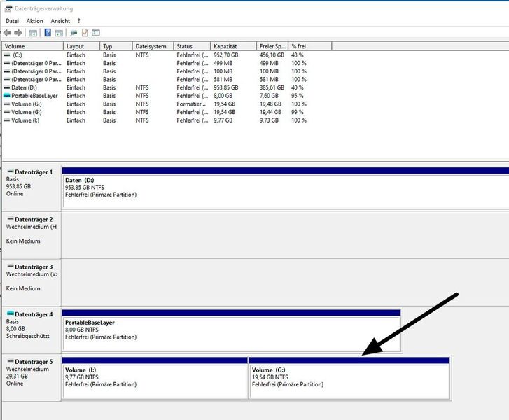Open Help via the blue question-mark icon
Image resolution: width=509 pixels, height=420 pixels.
click(48, 32)
